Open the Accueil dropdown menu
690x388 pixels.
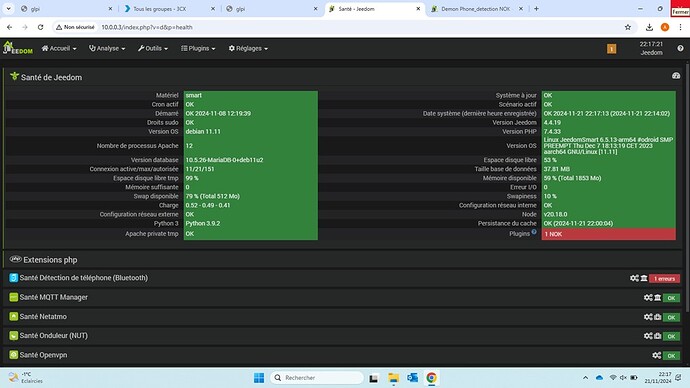tap(59, 48)
